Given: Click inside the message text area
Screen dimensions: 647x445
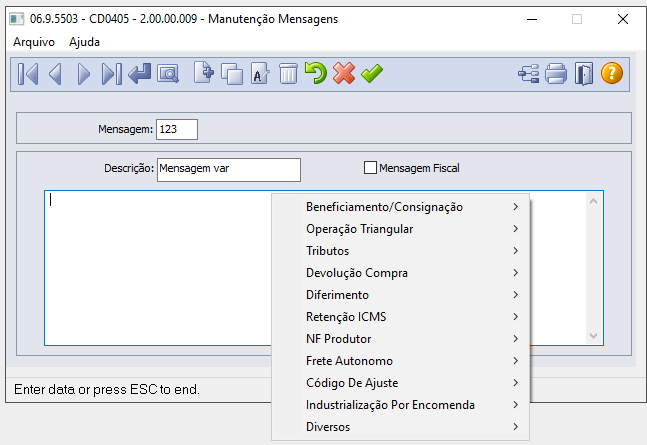Looking at the screenshot, I should tap(158, 267).
